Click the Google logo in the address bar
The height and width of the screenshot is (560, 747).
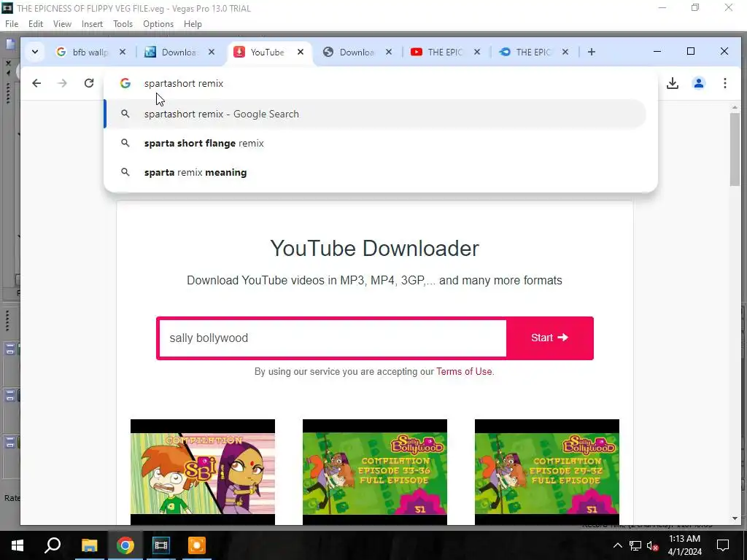pos(125,83)
